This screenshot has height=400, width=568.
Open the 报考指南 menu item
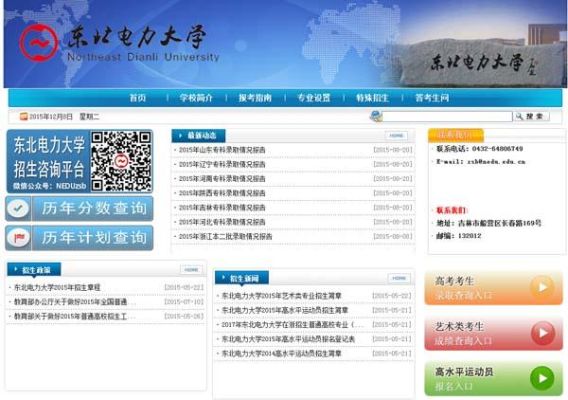click(255, 98)
